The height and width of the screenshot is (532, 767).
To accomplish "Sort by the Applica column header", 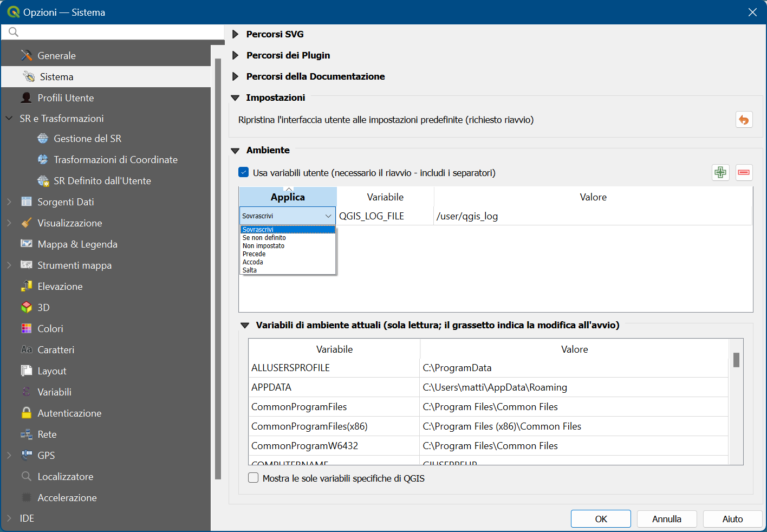I will [x=288, y=197].
